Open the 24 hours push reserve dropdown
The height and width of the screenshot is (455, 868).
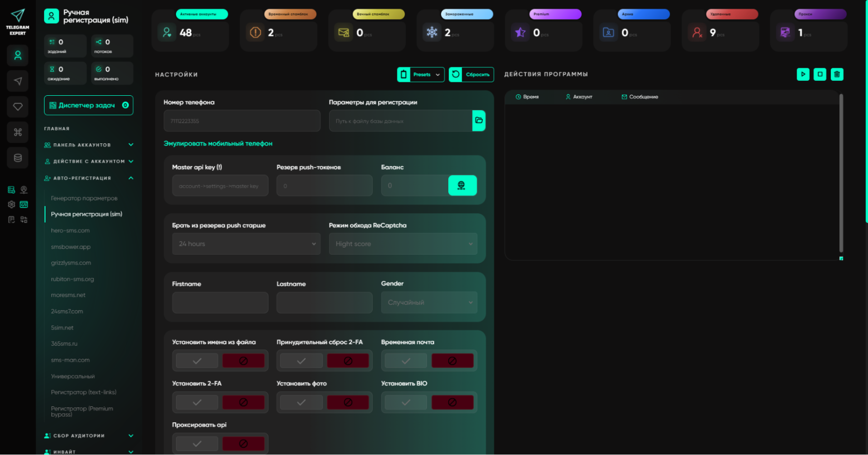(x=246, y=244)
